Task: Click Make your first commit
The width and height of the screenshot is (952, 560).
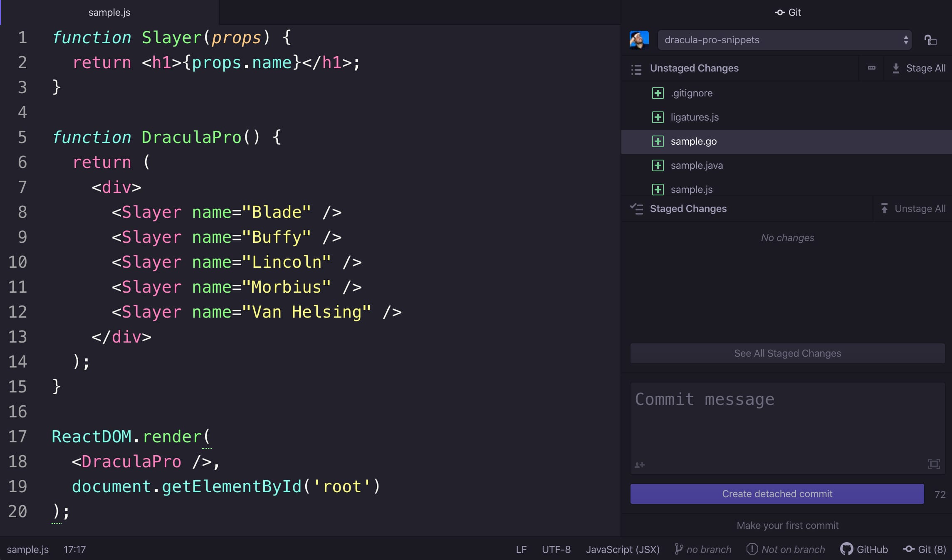Action: point(787,525)
